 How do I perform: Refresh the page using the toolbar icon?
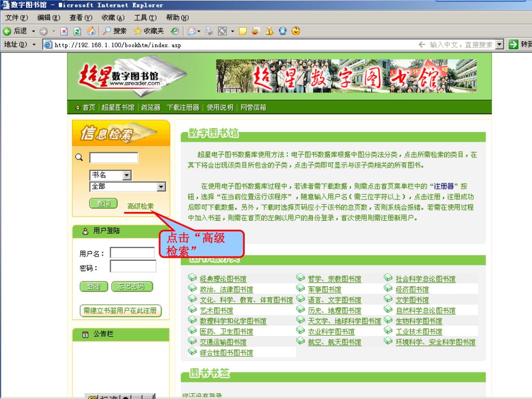point(77,32)
